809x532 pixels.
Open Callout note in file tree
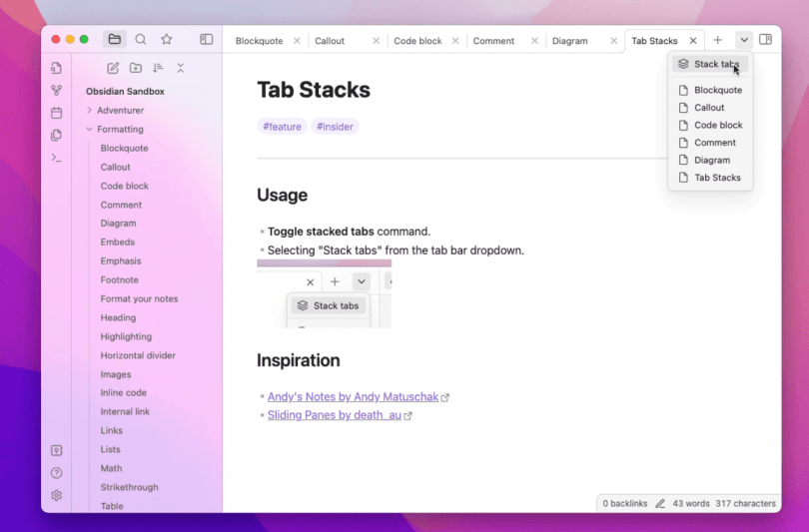coord(116,167)
